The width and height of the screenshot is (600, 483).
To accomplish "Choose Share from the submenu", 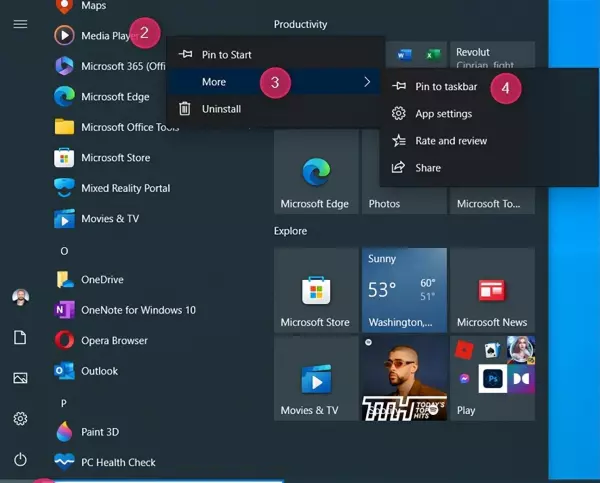I will pos(489,168).
